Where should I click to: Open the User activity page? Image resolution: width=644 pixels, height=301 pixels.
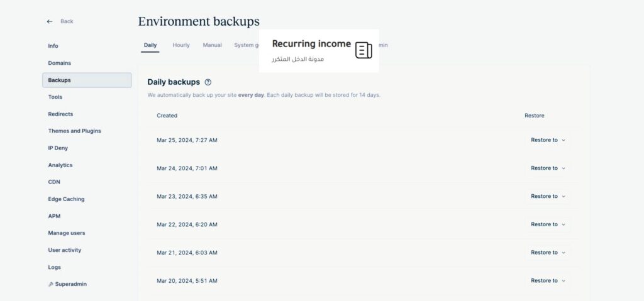click(x=65, y=250)
